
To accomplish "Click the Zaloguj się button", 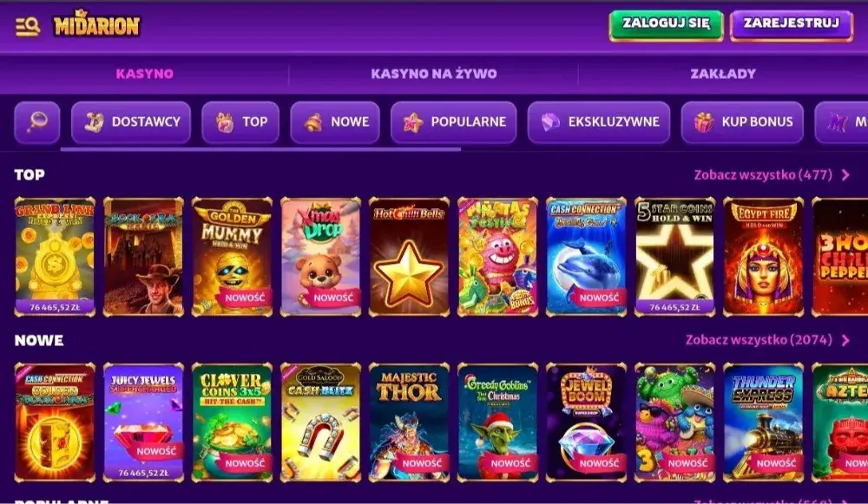I will click(x=666, y=25).
